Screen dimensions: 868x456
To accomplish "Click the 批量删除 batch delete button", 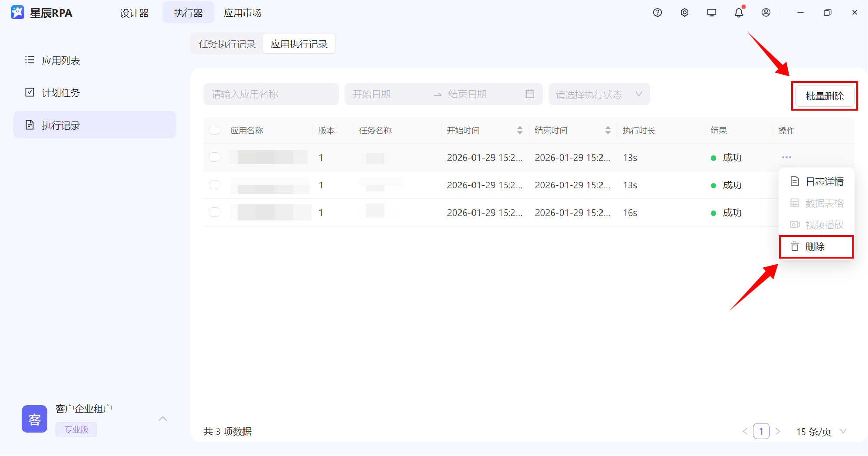I will (x=824, y=96).
